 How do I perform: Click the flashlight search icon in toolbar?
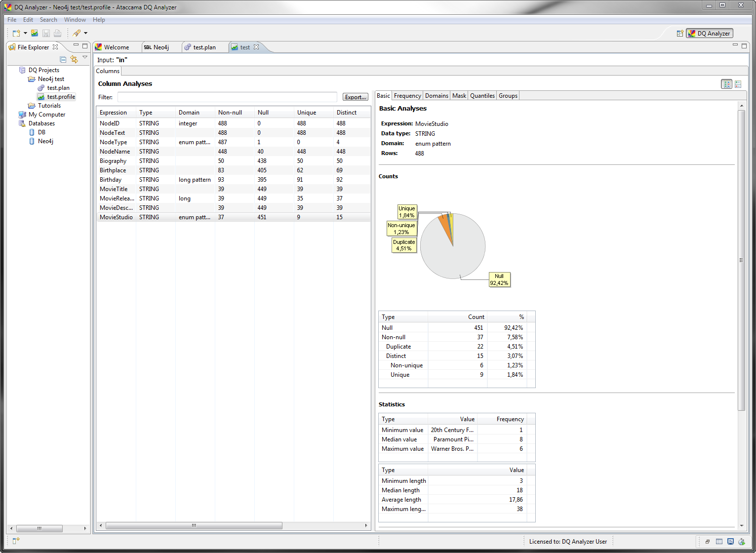(77, 33)
